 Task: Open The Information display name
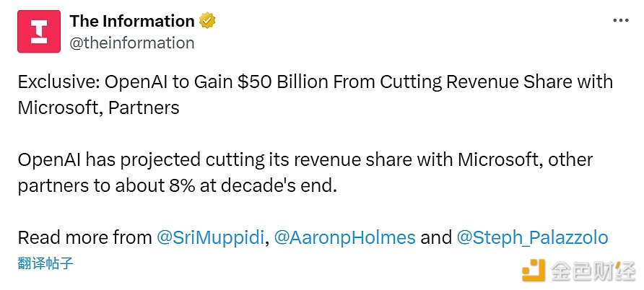tap(132, 21)
